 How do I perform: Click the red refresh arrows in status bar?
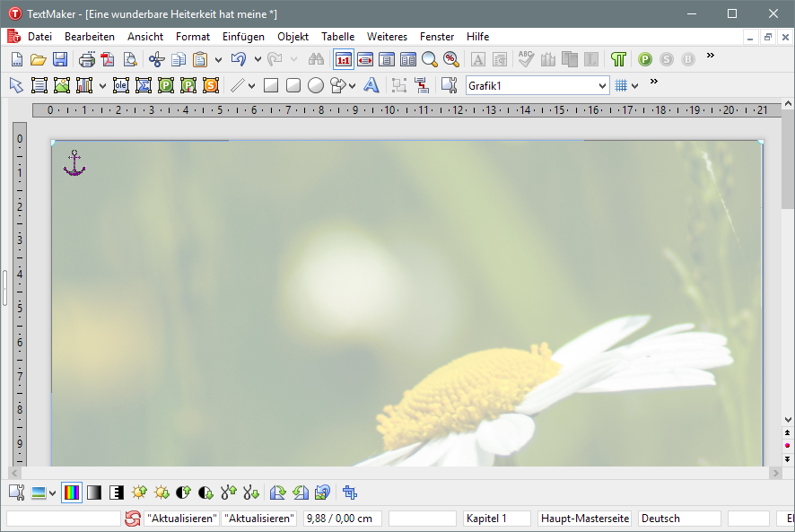coord(132,519)
